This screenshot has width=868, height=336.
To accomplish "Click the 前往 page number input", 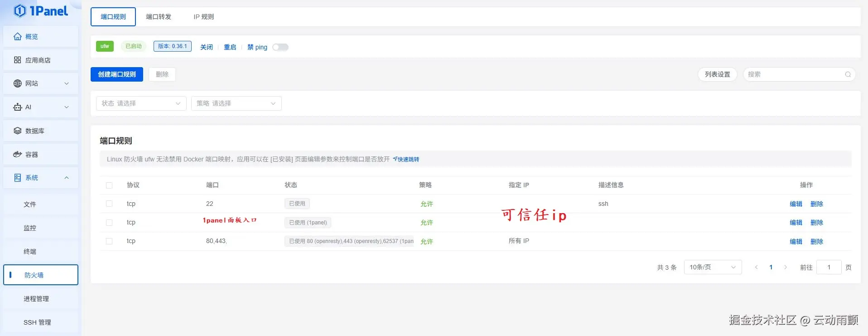I will pos(829,267).
